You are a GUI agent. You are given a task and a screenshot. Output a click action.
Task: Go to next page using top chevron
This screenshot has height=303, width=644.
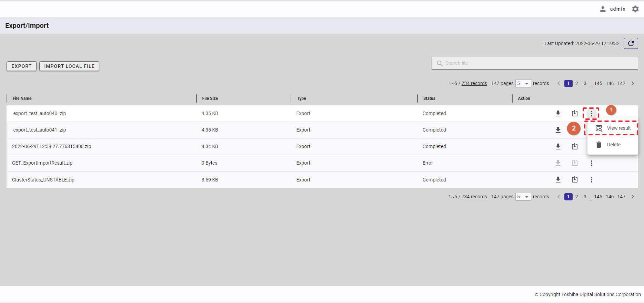click(633, 83)
